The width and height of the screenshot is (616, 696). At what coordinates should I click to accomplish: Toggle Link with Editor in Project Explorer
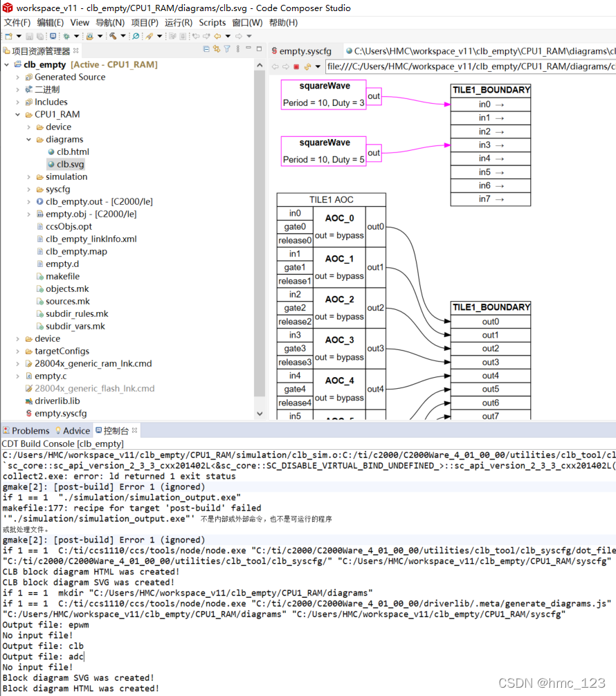pyautogui.click(x=216, y=48)
